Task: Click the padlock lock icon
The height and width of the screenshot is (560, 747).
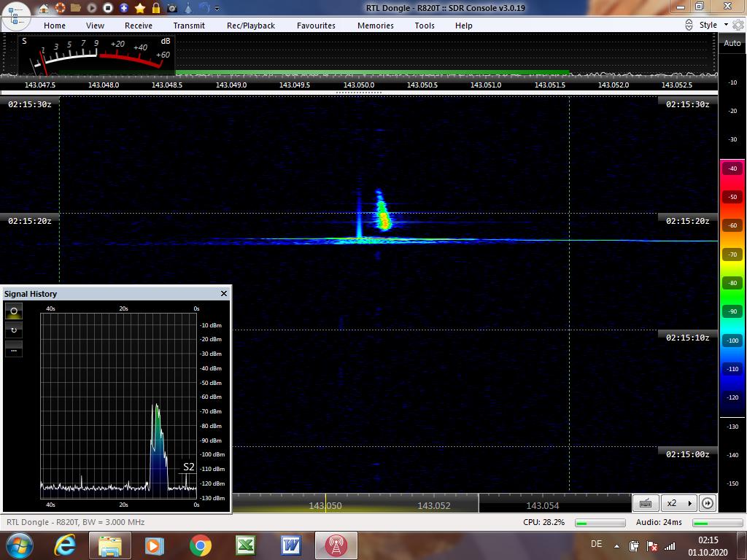Action: [x=156, y=7]
